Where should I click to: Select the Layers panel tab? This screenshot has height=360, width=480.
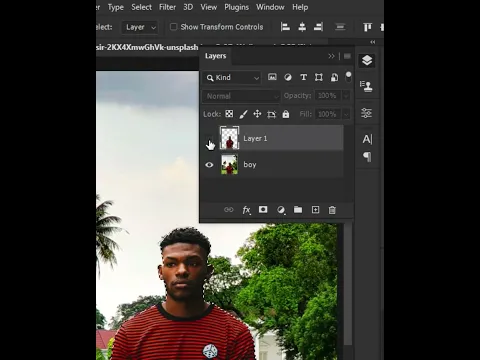215,56
